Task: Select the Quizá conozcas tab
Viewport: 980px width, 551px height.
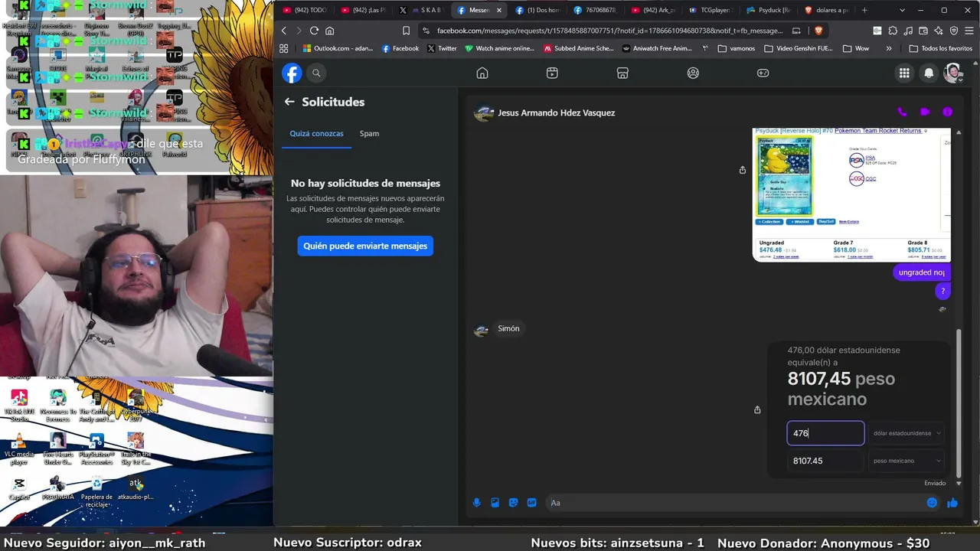Action: pos(316,133)
